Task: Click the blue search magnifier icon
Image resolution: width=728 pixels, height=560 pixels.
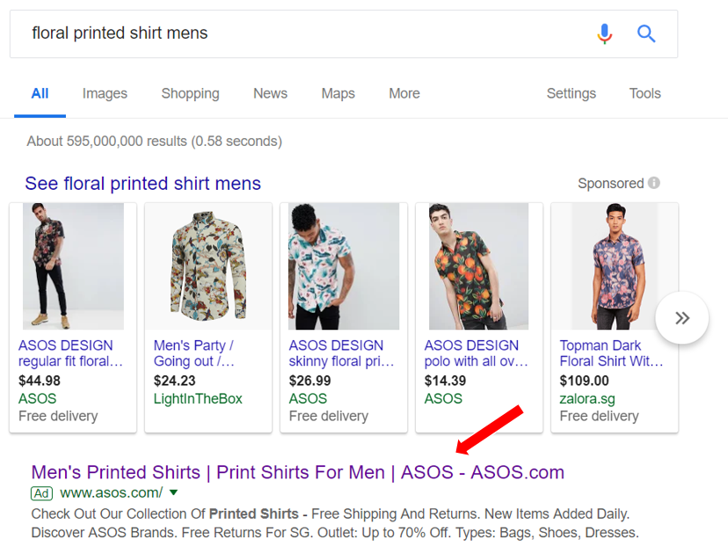Action: click(646, 34)
